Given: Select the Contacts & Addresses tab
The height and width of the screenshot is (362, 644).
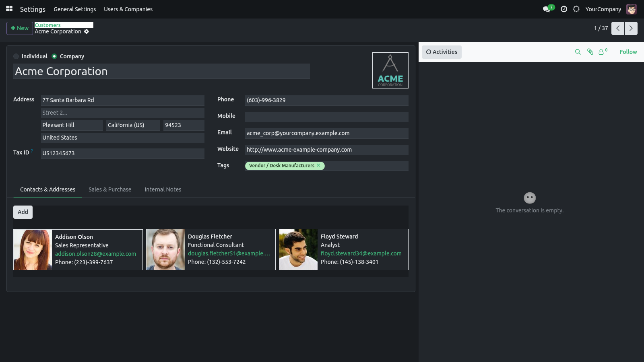Looking at the screenshot, I should [x=47, y=189].
